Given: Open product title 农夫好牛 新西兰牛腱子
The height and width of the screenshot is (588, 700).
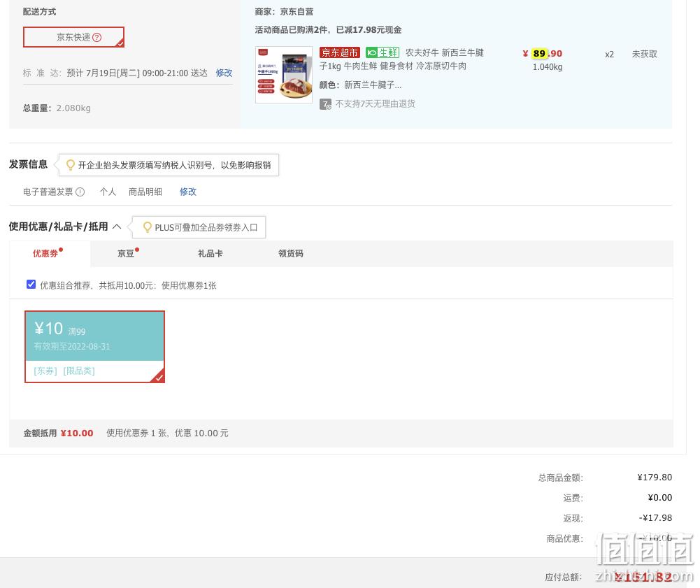Looking at the screenshot, I should 402,59.
